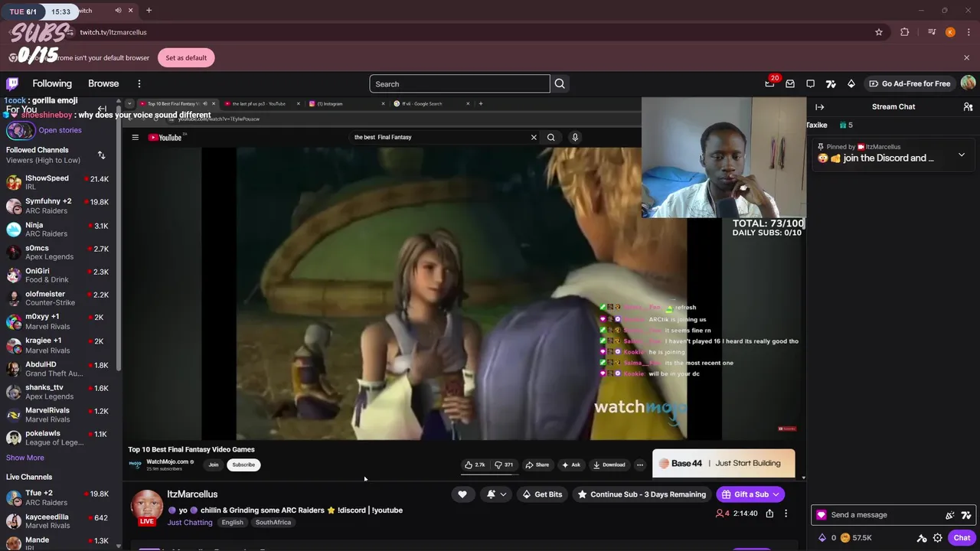Open AbdulHD channel in sidebar
980x551 pixels.
tap(58, 369)
